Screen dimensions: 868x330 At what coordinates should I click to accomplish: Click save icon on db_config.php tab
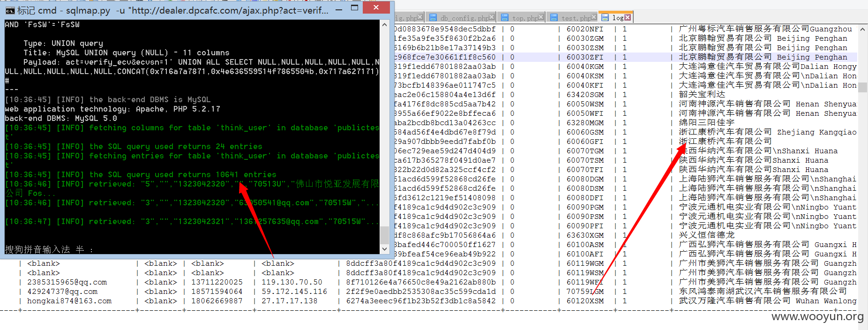[x=433, y=18]
